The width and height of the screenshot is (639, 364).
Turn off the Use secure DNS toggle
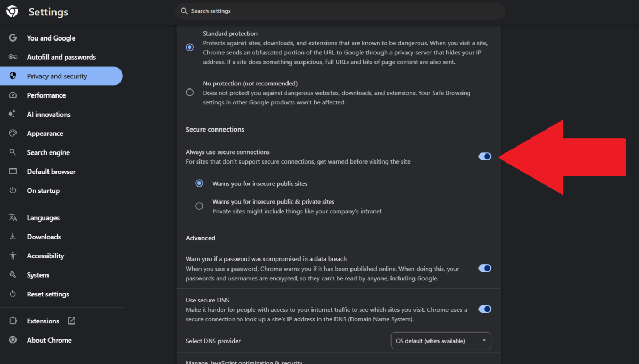tap(484, 309)
